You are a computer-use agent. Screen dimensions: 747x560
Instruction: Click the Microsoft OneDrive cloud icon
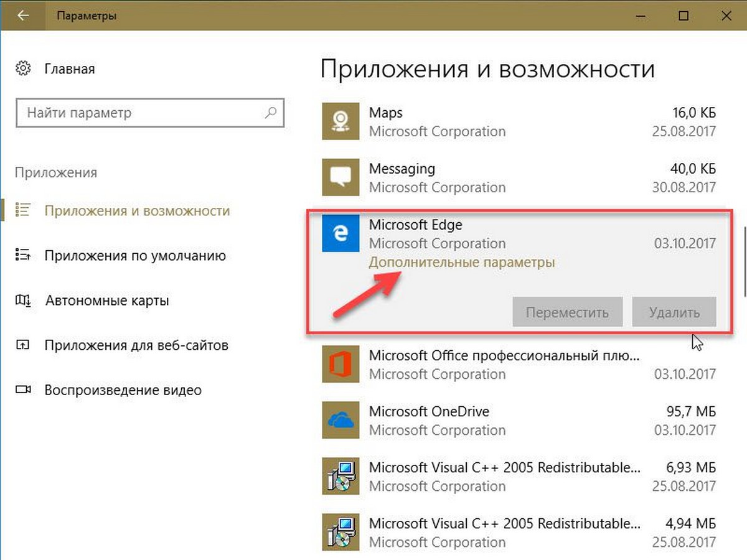click(x=340, y=420)
